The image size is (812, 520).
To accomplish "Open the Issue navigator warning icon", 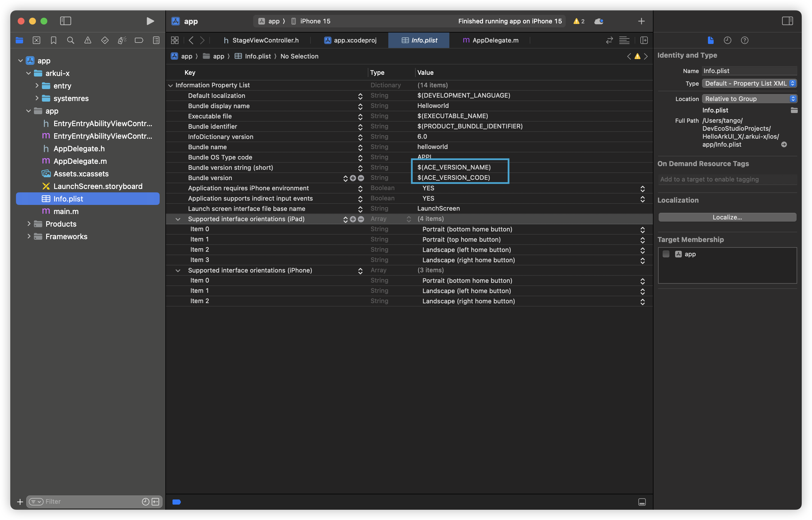I will pos(88,40).
